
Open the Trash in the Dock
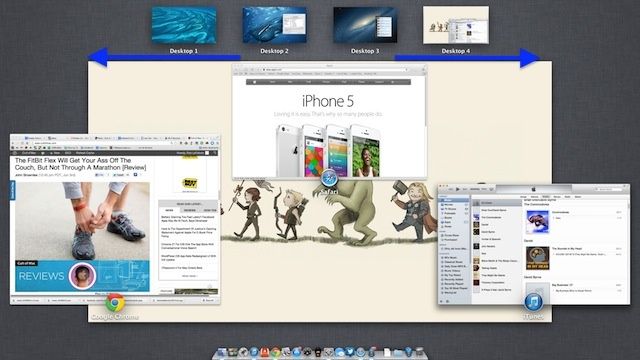420,352
